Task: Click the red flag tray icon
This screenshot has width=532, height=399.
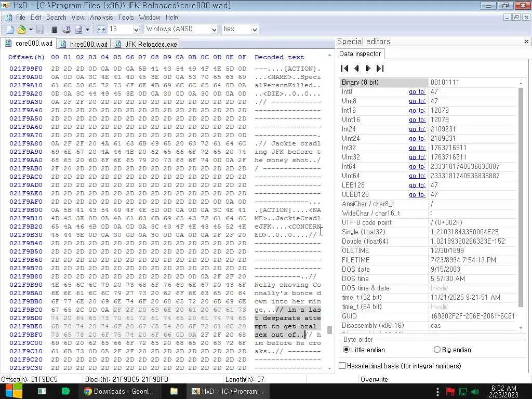Action: tap(450, 392)
